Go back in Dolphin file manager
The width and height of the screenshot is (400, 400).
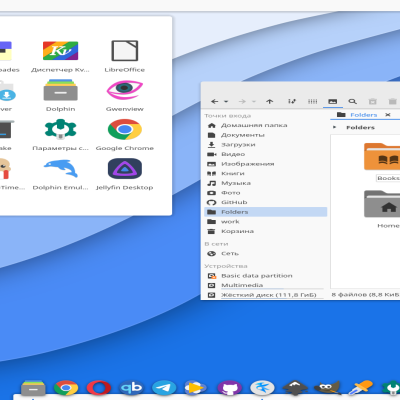(215, 101)
